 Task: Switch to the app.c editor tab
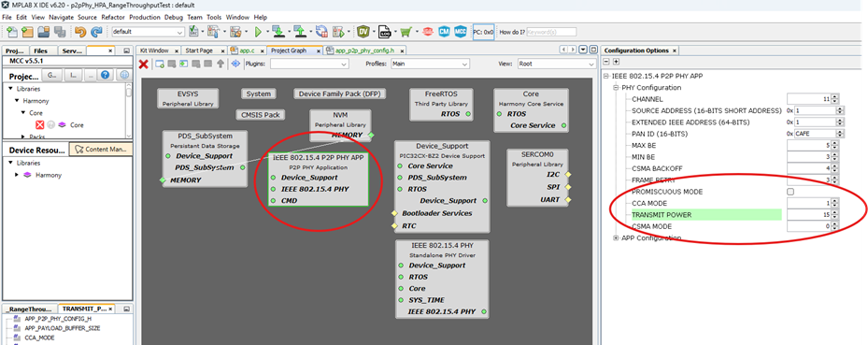pyautogui.click(x=247, y=50)
